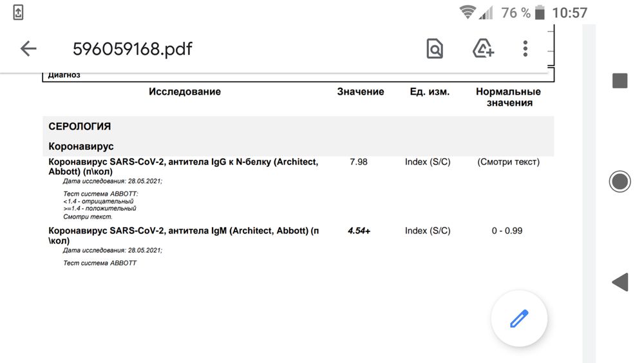The image size is (644, 363).
Task: Tap the Add to Drive icon
Action: click(483, 48)
